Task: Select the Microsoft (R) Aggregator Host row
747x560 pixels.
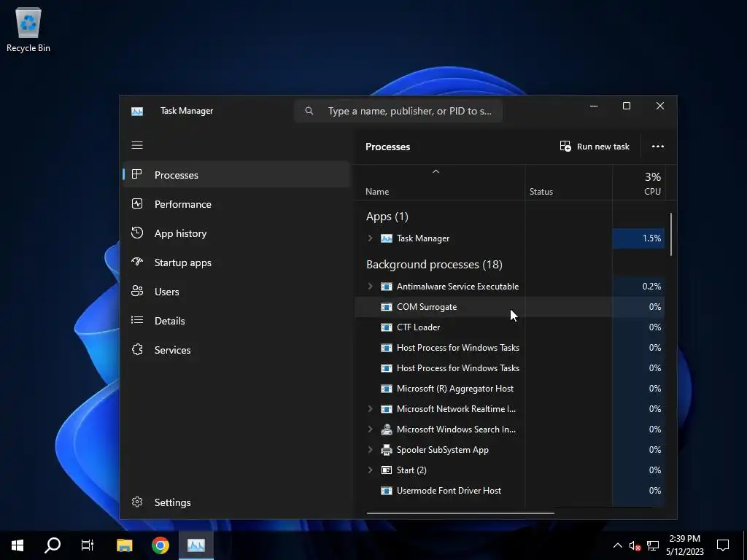Action: (x=510, y=389)
